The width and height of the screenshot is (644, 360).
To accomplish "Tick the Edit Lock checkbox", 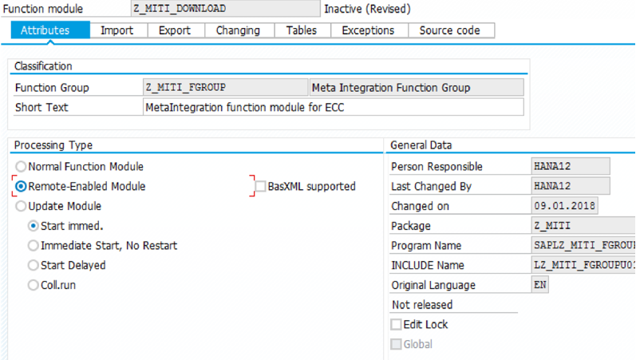I will click(396, 325).
